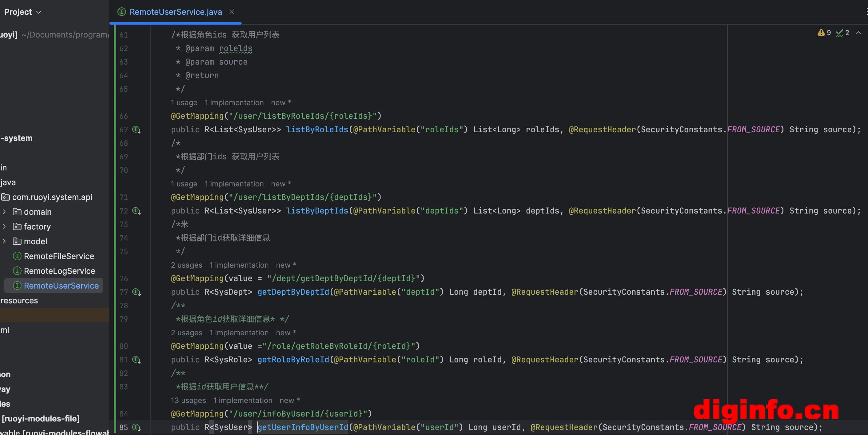868x435 pixels.
Task: Select the model package folder icon
Action: (x=17, y=241)
